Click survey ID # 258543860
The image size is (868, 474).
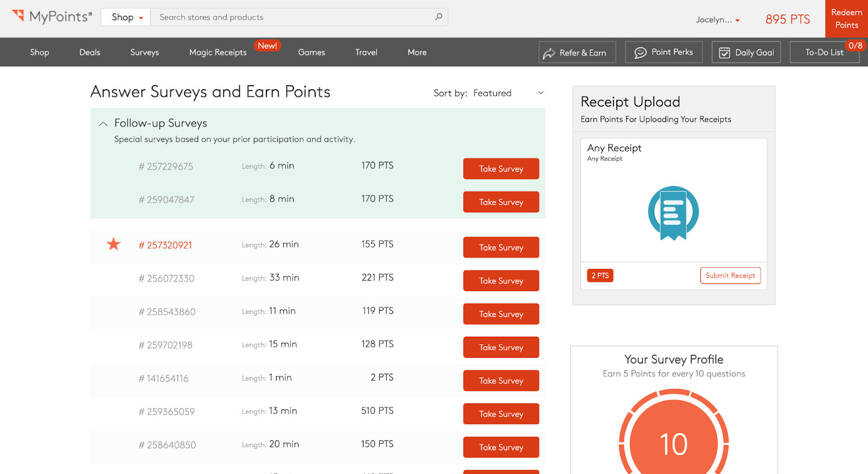point(167,312)
